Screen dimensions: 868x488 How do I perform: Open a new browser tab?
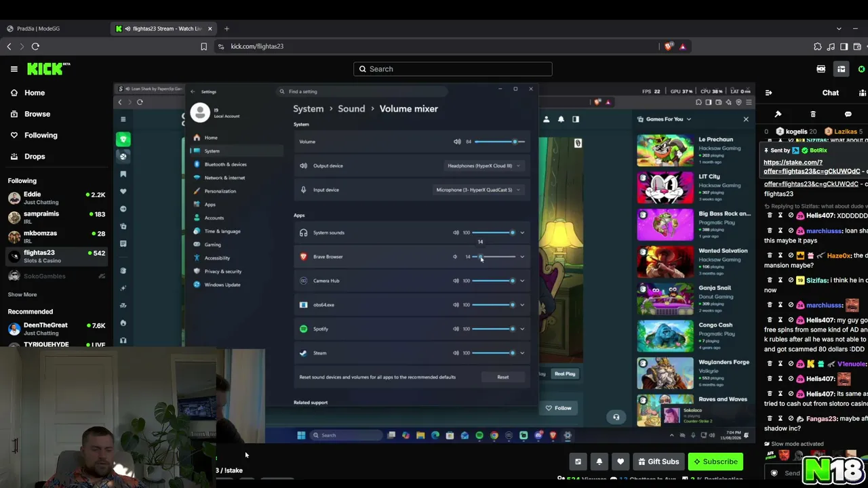pos(226,28)
